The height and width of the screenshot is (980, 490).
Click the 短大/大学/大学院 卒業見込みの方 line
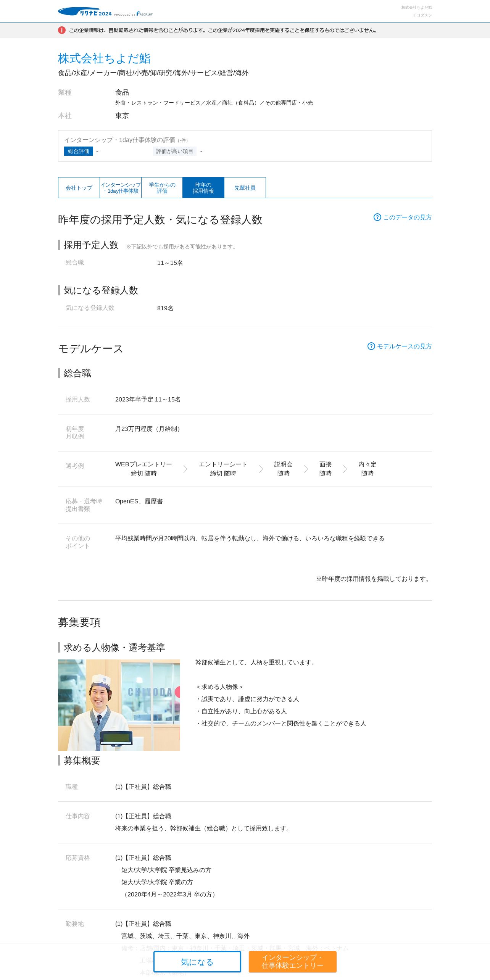click(x=166, y=870)
